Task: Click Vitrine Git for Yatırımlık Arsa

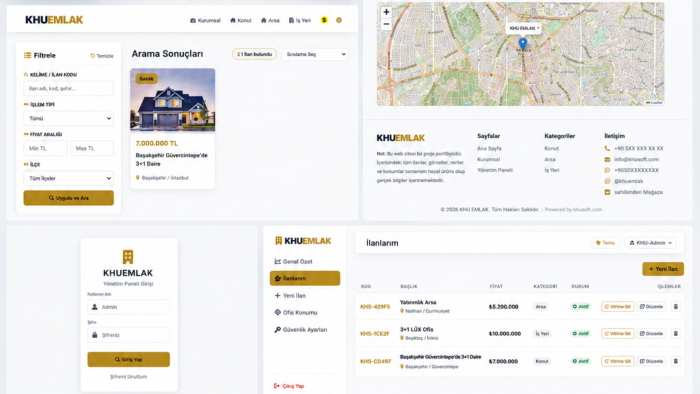Action: [617, 307]
